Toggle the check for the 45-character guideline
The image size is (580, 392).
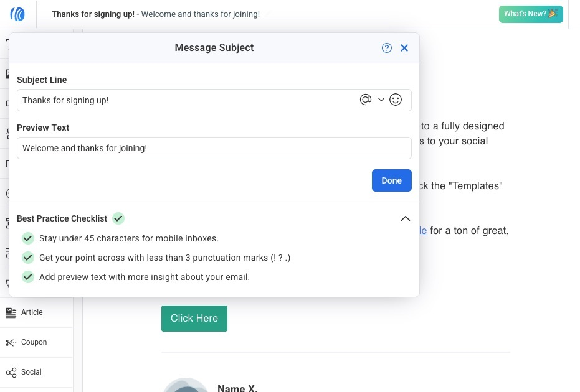[x=27, y=238]
